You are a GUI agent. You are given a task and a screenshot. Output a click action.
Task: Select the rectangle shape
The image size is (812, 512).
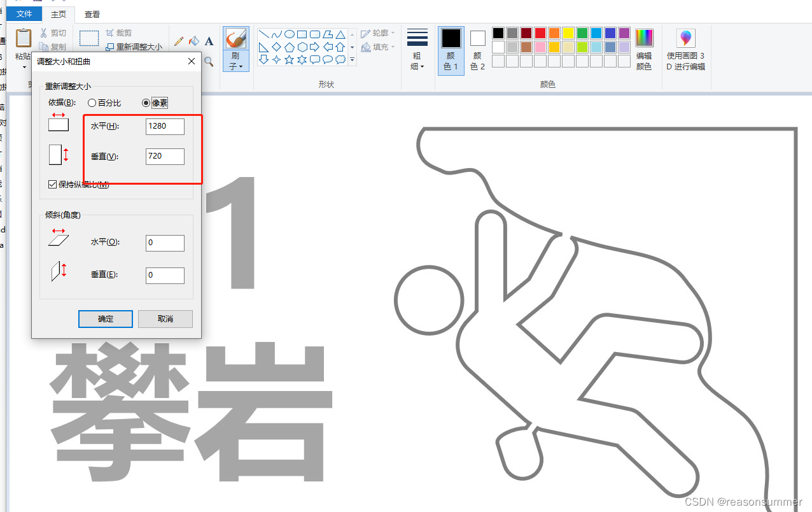pos(302,34)
